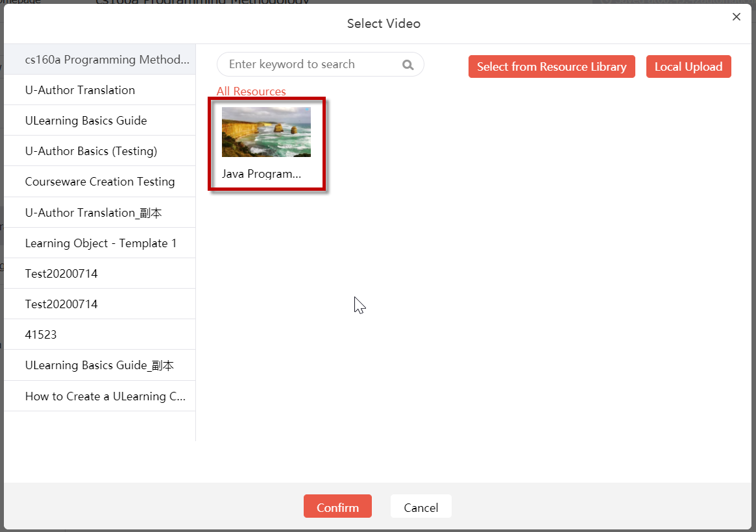Open Courseware Creation Testing item
The height and width of the screenshot is (532, 756).
click(100, 181)
